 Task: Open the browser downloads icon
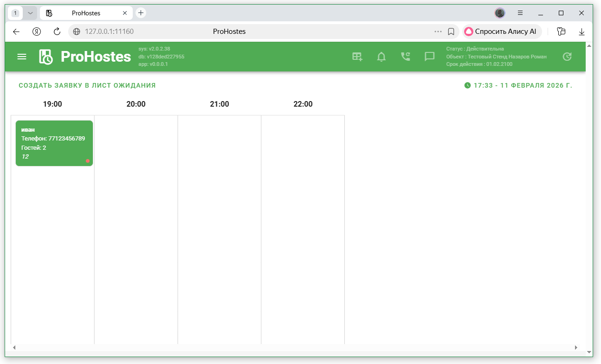point(582,32)
